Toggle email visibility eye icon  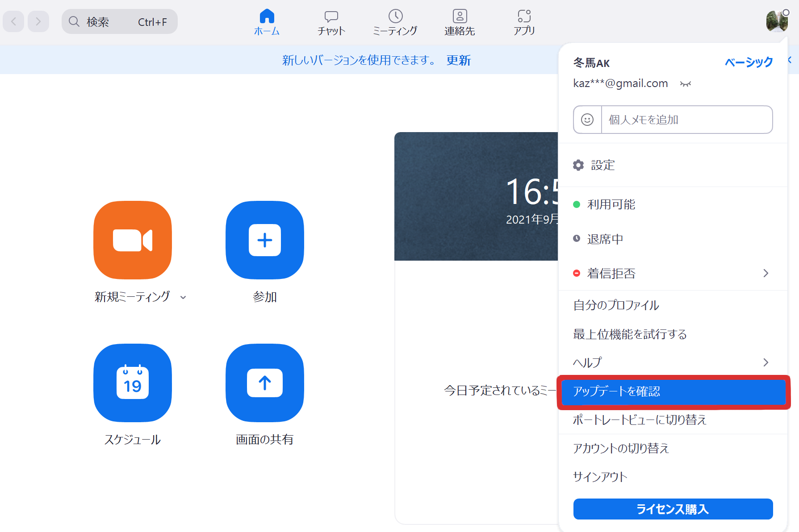(686, 84)
